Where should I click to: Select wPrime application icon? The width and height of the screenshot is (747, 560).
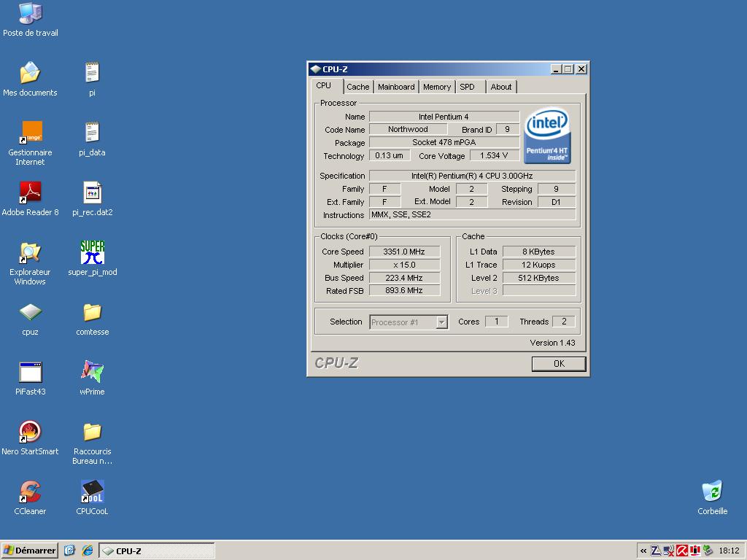click(92, 371)
